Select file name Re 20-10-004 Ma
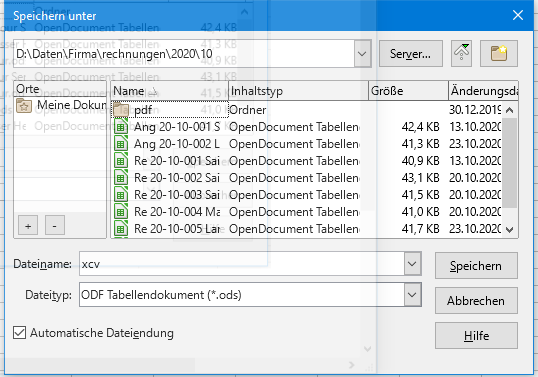538x377 pixels. point(177,212)
